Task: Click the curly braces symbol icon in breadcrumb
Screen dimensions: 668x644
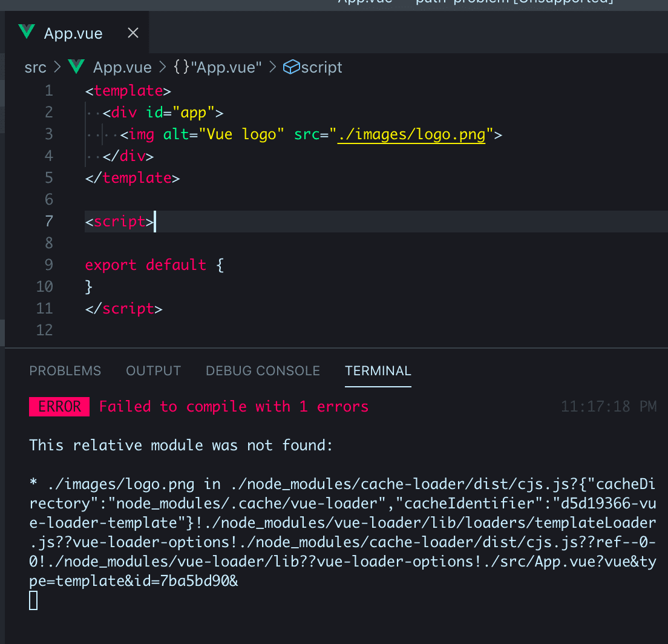Action: click(181, 67)
